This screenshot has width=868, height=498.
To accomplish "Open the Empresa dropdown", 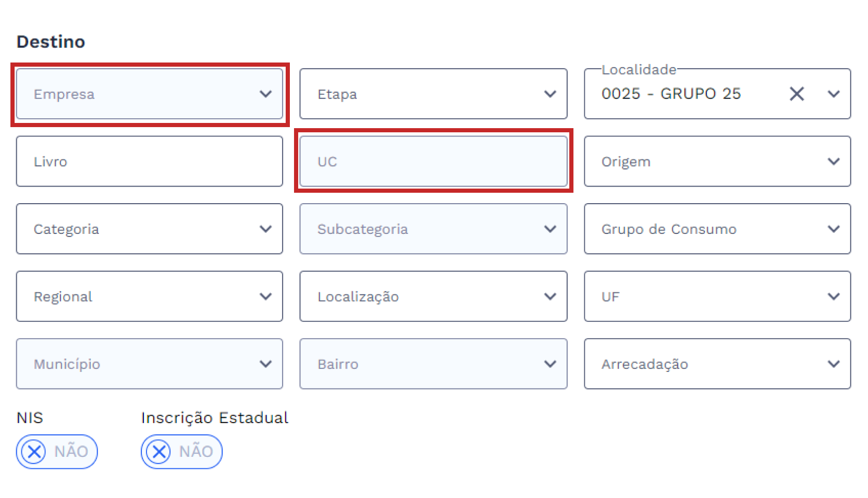I will [150, 94].
